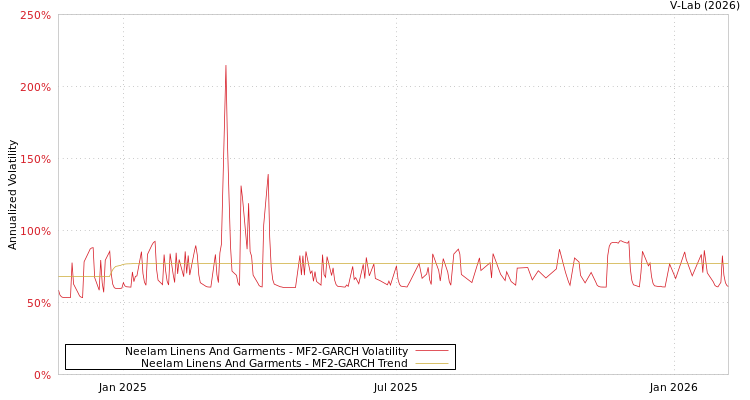The image size is (750, 400).
Task: Click the 0% y-axis label
Action: 42,375
